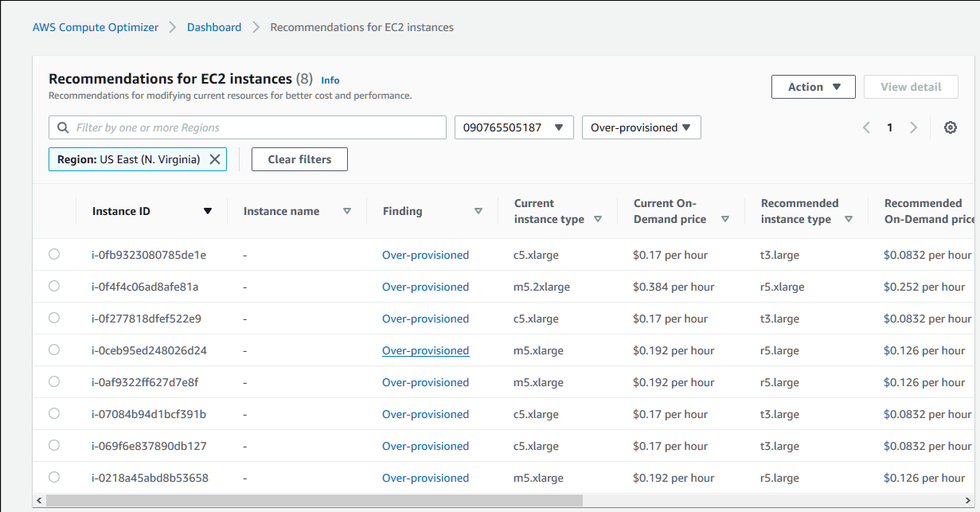Open the 090765505187 account dropdown
The image size is (980, 512).
tap(513, 127)
